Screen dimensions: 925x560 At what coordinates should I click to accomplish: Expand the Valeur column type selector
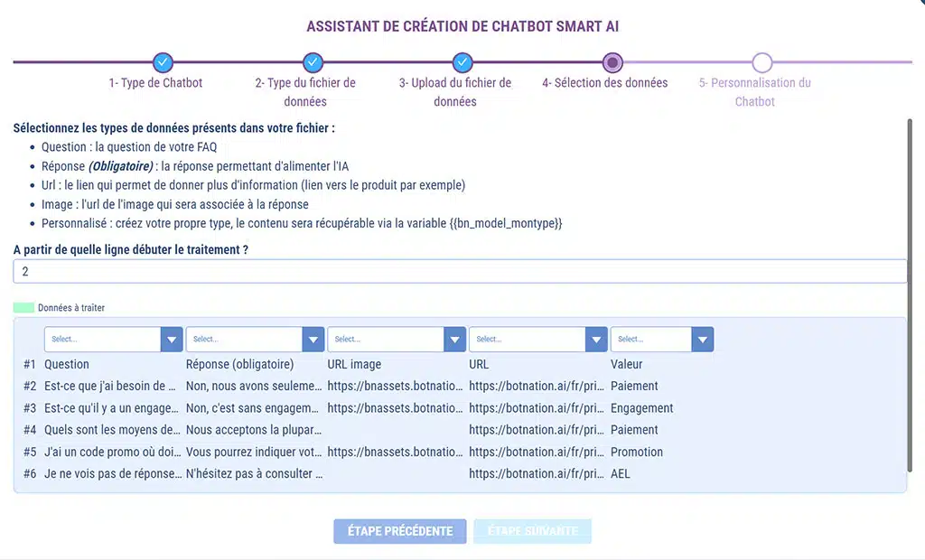point(662,340)
